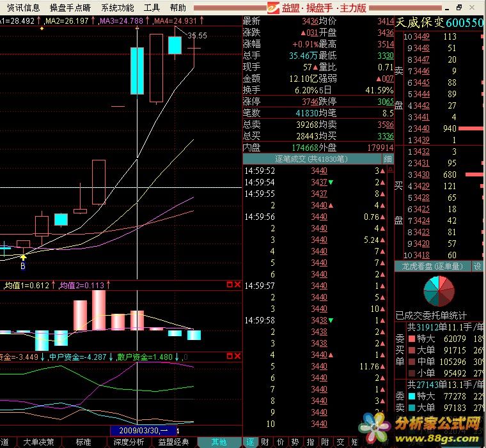Click the 涨停 limit-up value 3746
Screen dimensions: 486x448
coord(310,102)
